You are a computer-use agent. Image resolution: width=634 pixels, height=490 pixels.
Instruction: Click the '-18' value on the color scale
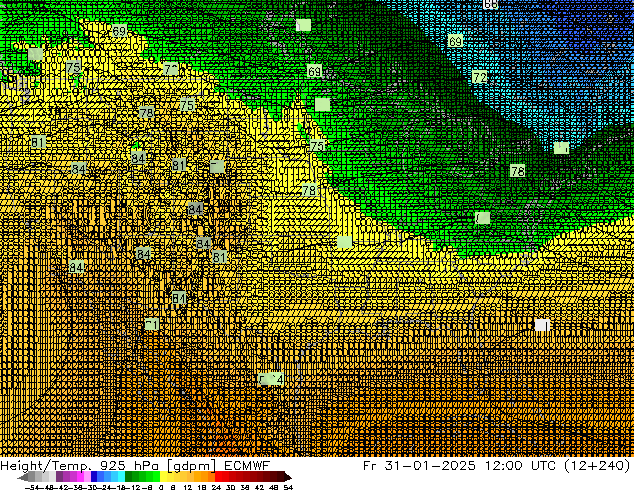point(121,488)
